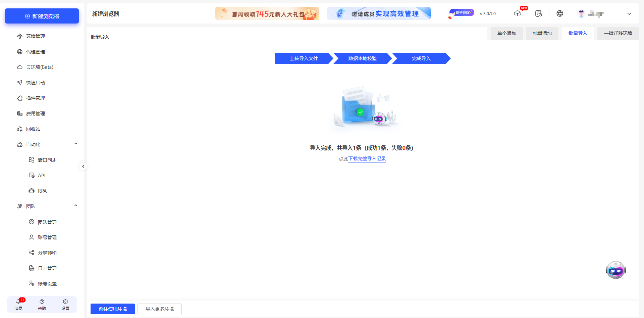Open the globe language switcher
644x318 pixels.
pyautogui.click(x=559, y=13)
